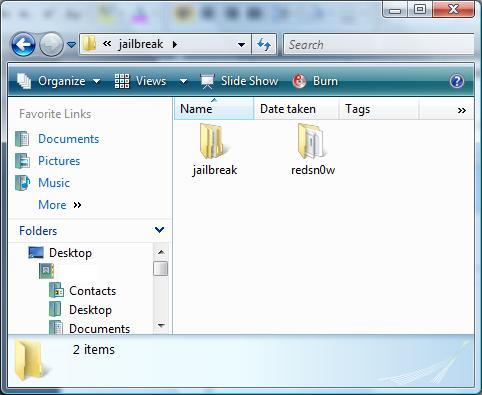Maximize the Explorer window
The width and height of the screenshot is (482, 395).
(x=420, y=9)
